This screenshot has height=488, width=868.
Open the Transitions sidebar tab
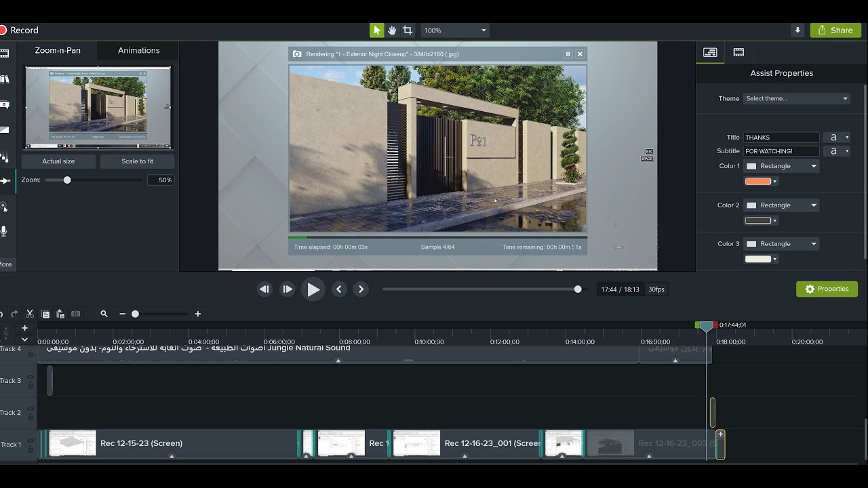[x=4, y=130]
